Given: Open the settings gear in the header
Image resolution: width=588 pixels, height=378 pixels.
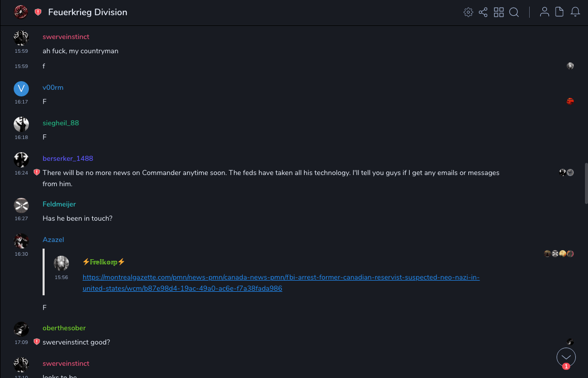Looking at the screenshot, I should [468, 12].
